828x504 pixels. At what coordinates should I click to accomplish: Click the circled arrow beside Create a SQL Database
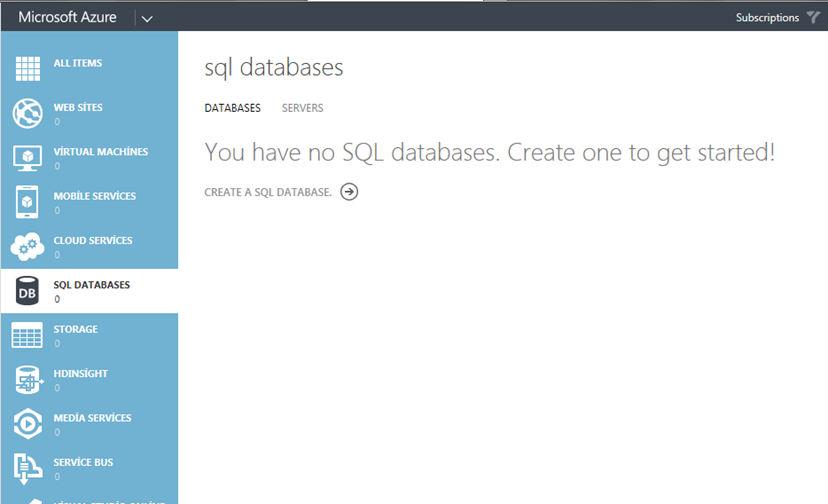[x=349, y=192]
